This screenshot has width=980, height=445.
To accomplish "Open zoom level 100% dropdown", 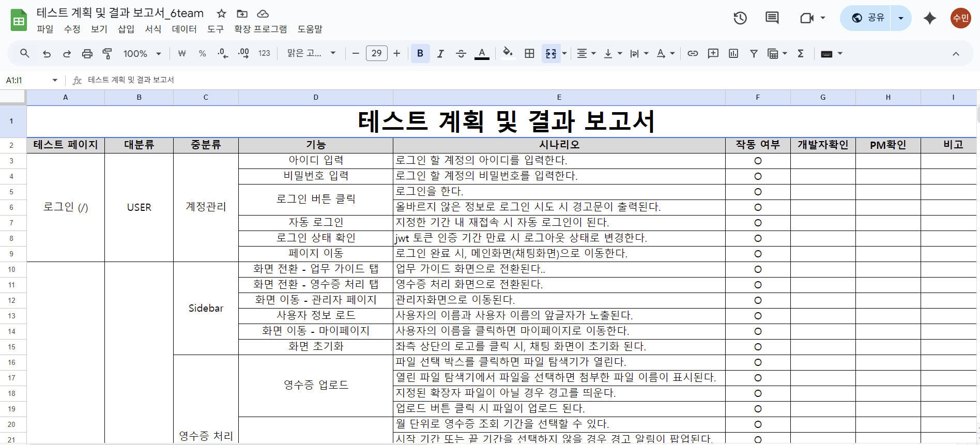I will (x=142, y=53).
